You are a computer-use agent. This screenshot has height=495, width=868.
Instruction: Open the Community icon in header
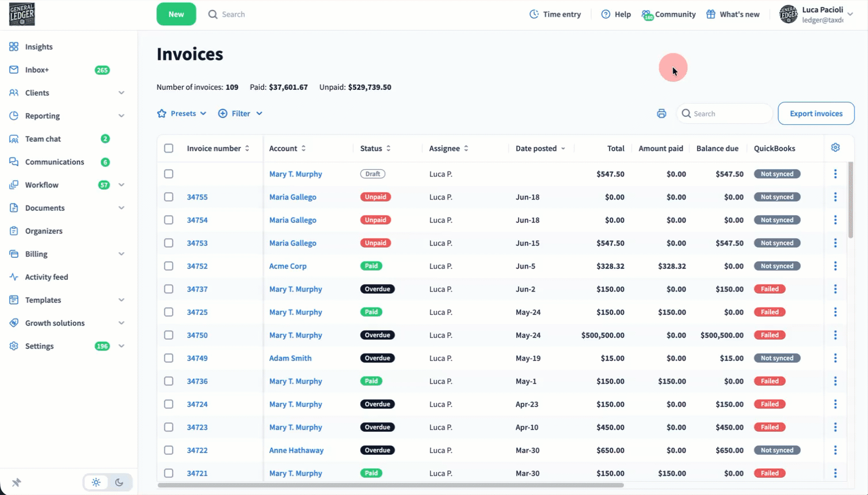pos(647,14)
